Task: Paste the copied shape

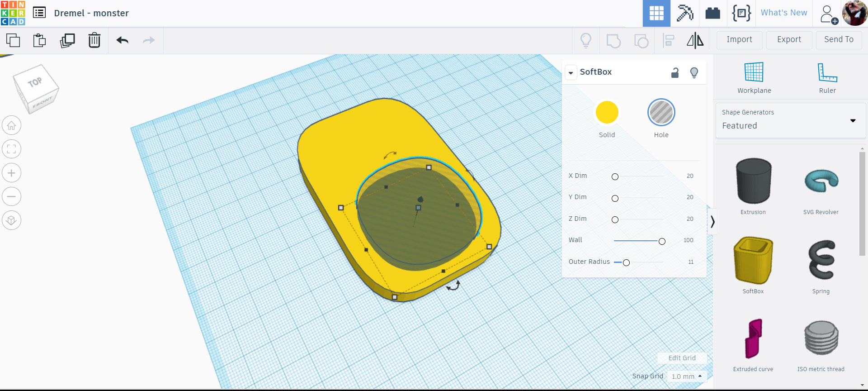Action: (x=40, y=40)
